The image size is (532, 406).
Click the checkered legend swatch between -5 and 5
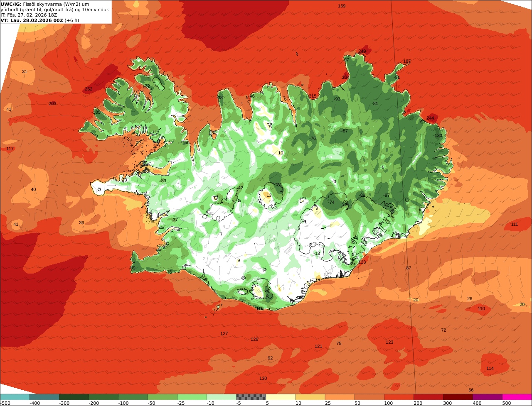coord(251,397)
